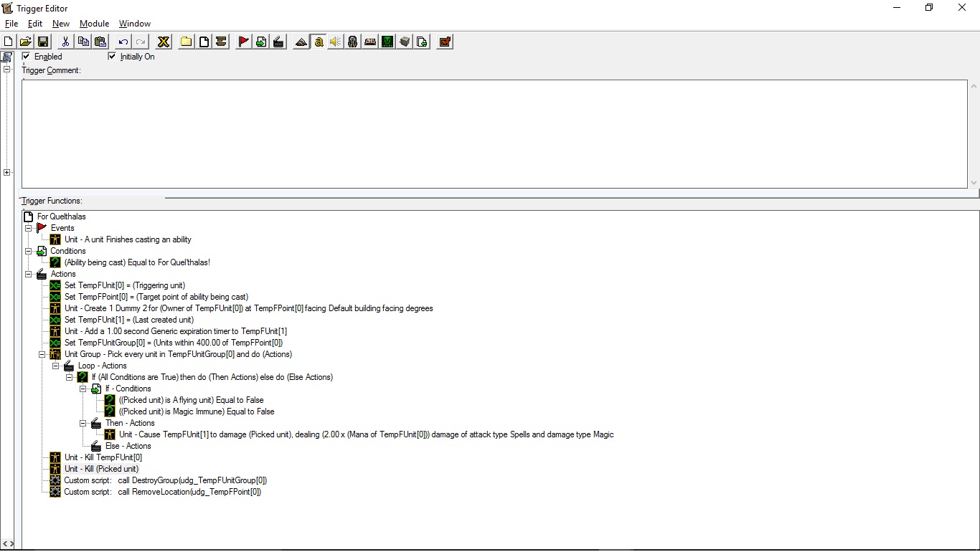The image size is (980, 552).
Task: Open the Import Manager icon
Action: click(422, 42)
